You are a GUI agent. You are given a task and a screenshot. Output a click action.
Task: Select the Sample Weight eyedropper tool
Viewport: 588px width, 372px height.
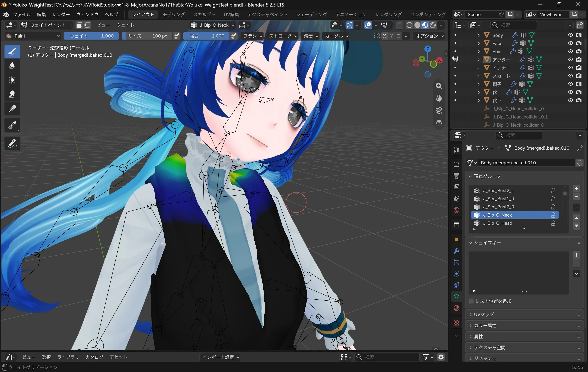pos(12,125)
